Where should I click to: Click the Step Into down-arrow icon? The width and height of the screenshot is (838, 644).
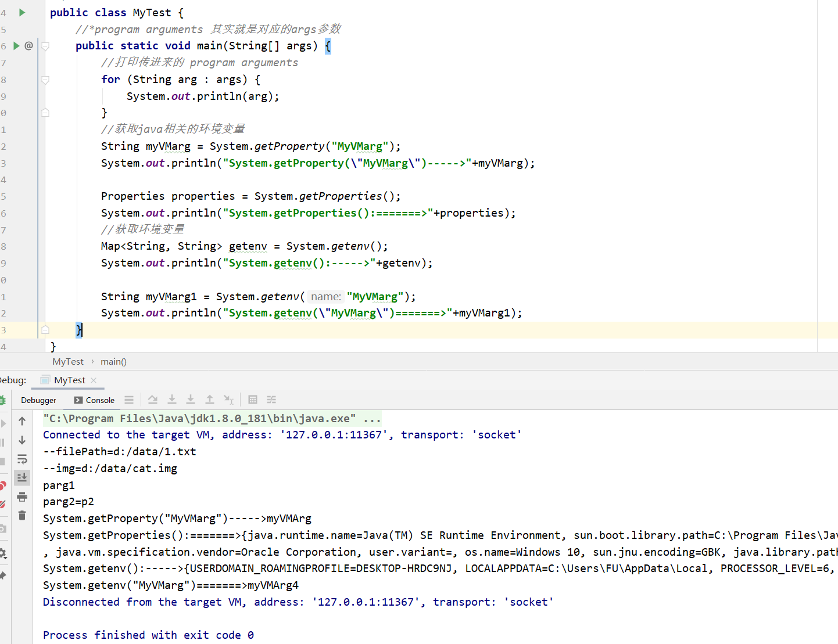(172, 400)
